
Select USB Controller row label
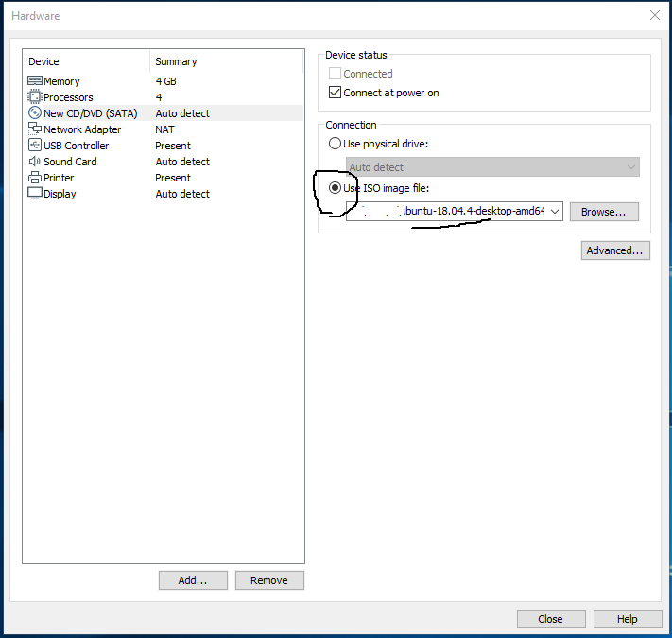click(77, 146)
